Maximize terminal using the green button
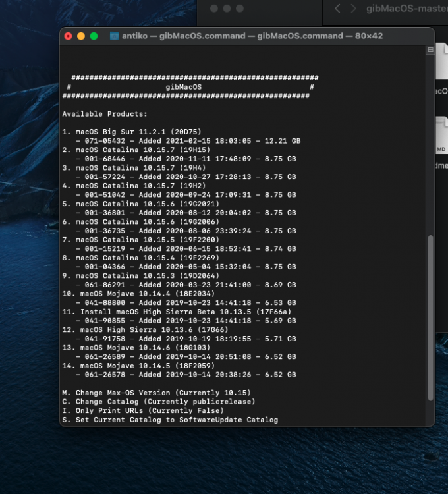This screenshot has width=448, height=494. coord(94,36)
